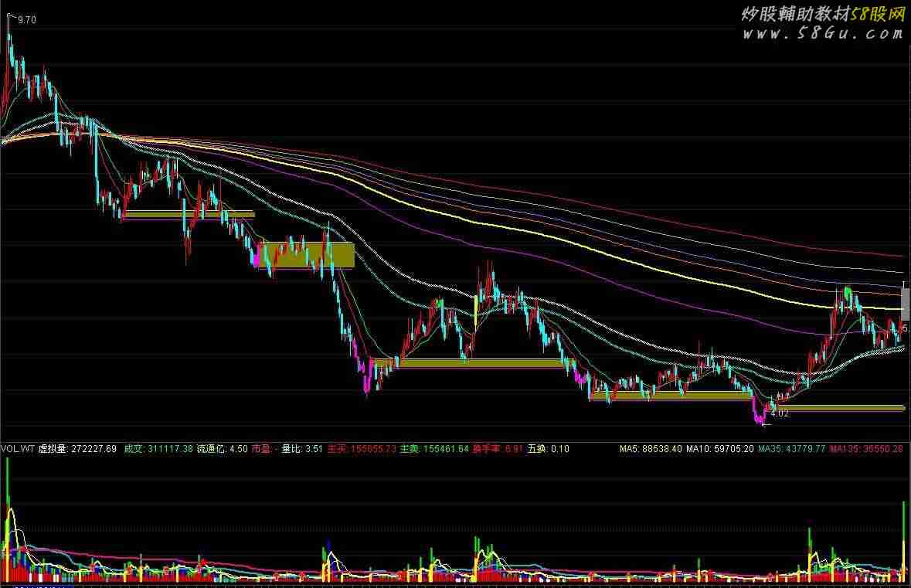Click the VOL.WT indicator name label

pyautogui.click(x=18, y=449)
